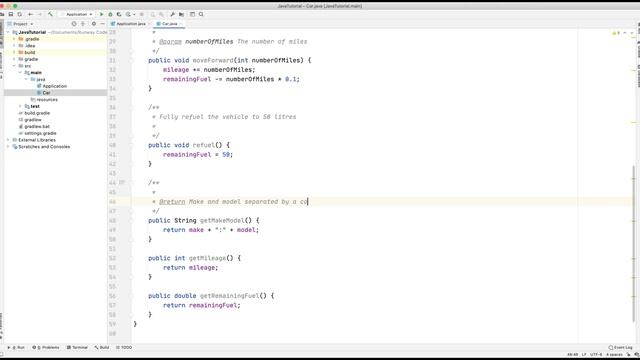Viewport: 640px width, 360px height.
Task: Expand the .idea folder
Action: pos(14,46)
